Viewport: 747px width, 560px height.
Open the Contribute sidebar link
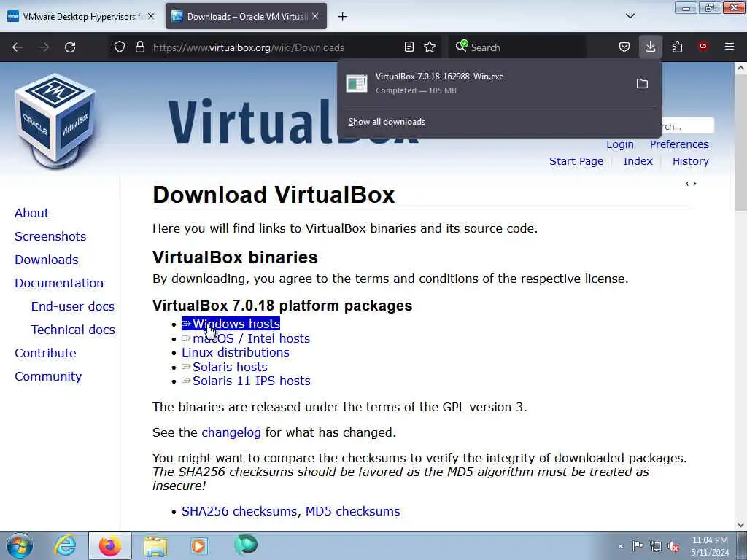[x=46, y=353]
